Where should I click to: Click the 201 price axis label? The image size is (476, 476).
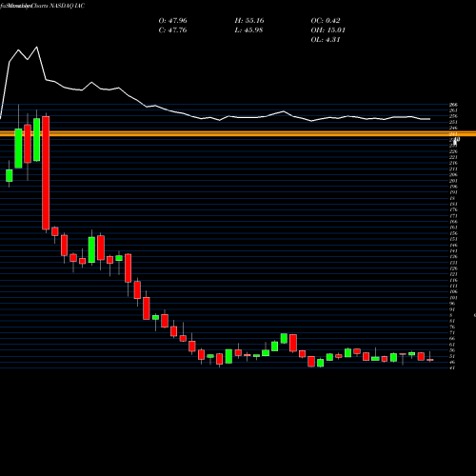tap(453, 181)
